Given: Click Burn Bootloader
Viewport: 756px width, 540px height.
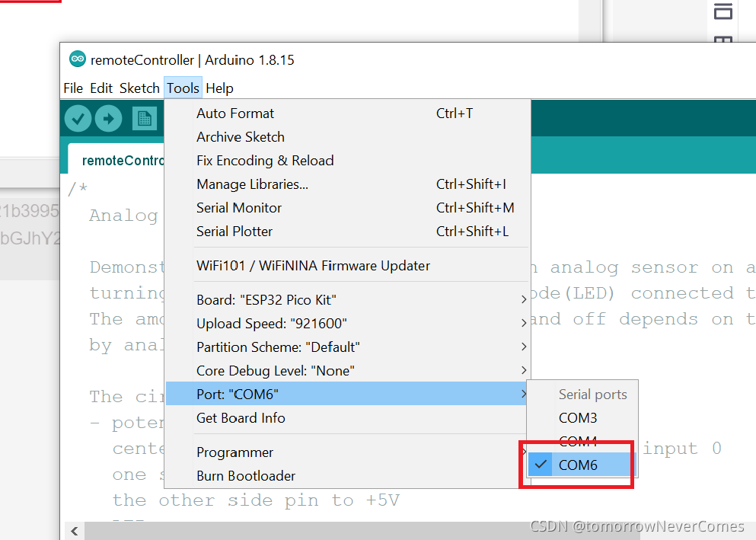Looking at the screenshot, I should click(x=347, y=476).
